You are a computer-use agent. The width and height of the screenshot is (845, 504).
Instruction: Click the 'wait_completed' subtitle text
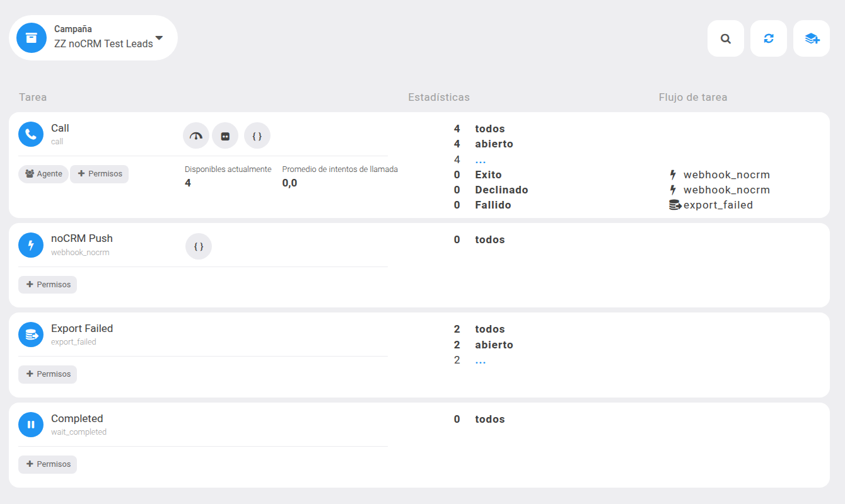point(79,432)
